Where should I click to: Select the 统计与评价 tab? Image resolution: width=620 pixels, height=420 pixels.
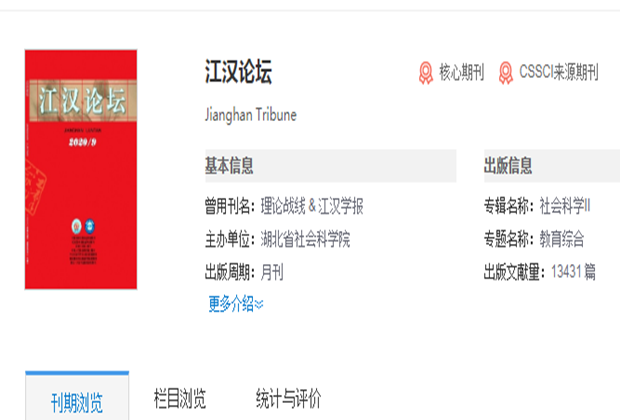point(288,400)
